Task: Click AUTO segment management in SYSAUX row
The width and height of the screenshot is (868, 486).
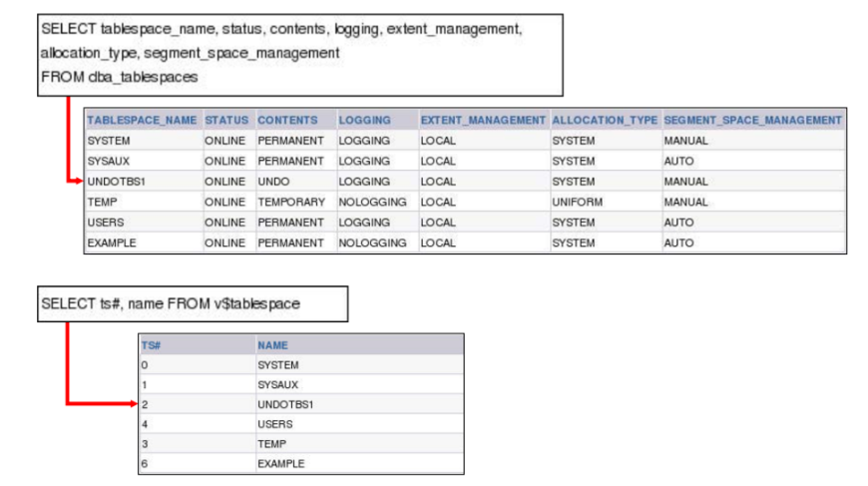Action: (678, 161)
